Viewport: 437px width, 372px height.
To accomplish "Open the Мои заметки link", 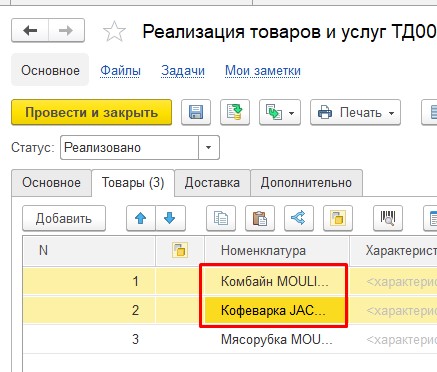I will (x=263, y=71).
